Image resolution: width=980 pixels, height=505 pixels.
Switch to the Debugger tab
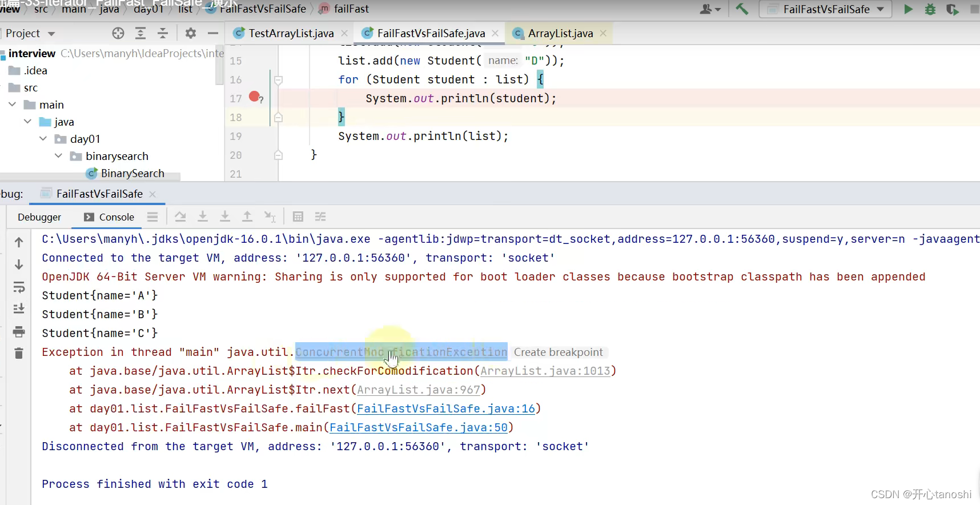pos(39,217)
